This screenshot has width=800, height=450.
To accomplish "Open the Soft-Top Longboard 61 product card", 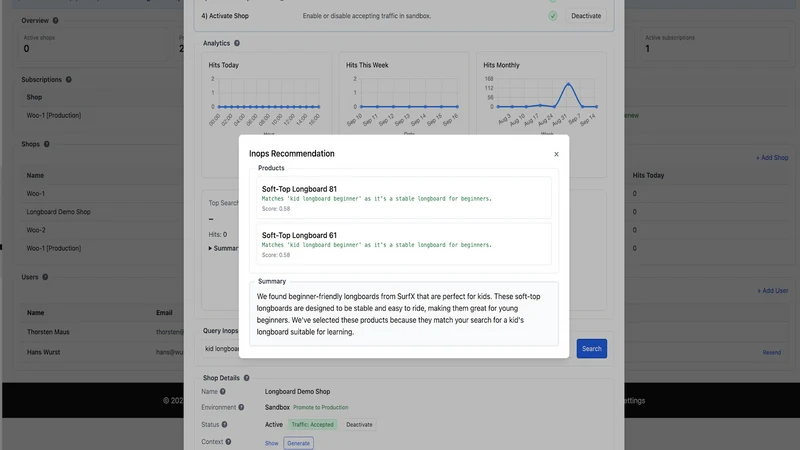I will 404,244.
